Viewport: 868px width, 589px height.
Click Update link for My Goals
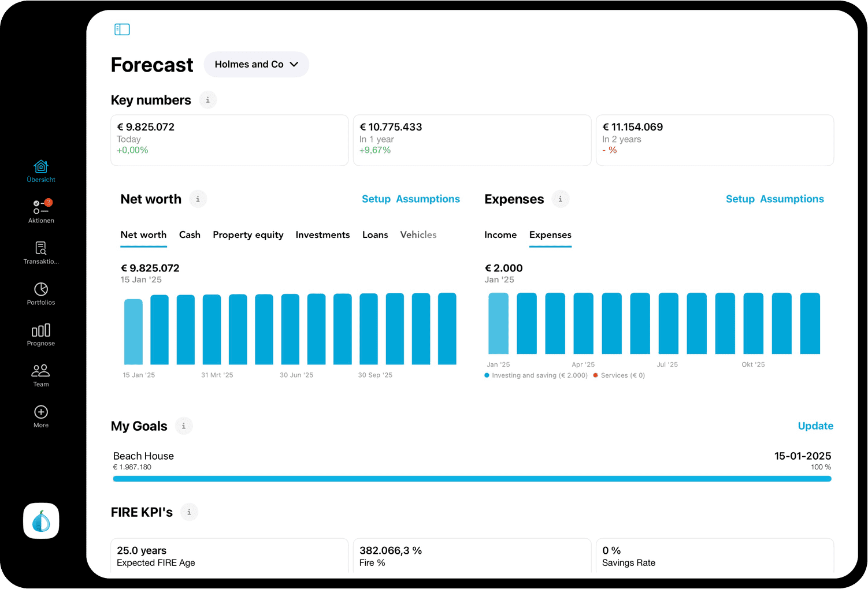pos(815,426)
